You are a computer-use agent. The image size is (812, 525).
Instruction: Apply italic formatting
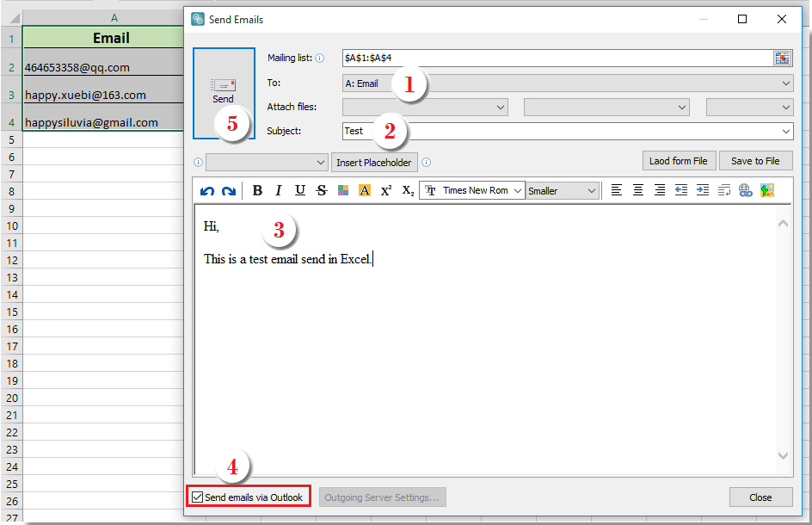279,190
